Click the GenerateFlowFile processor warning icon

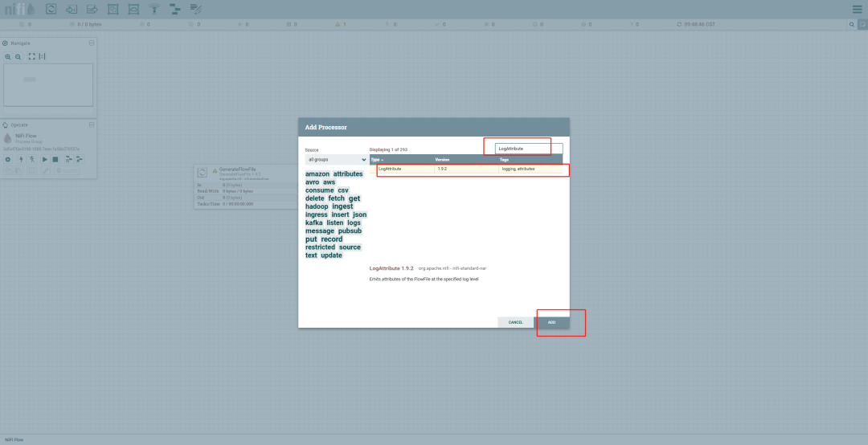215,171
